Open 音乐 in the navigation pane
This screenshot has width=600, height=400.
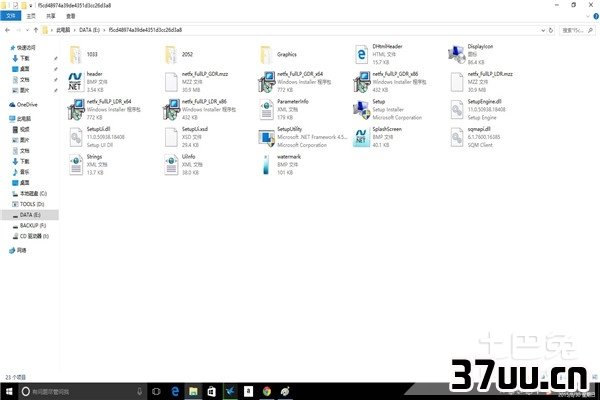coord(25,172)
